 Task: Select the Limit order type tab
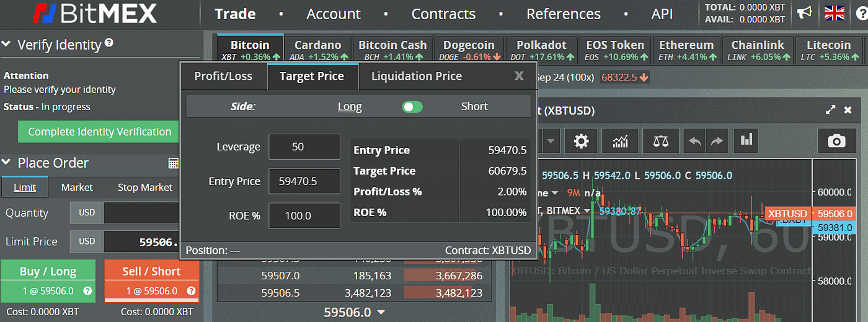tap(25, 187)
